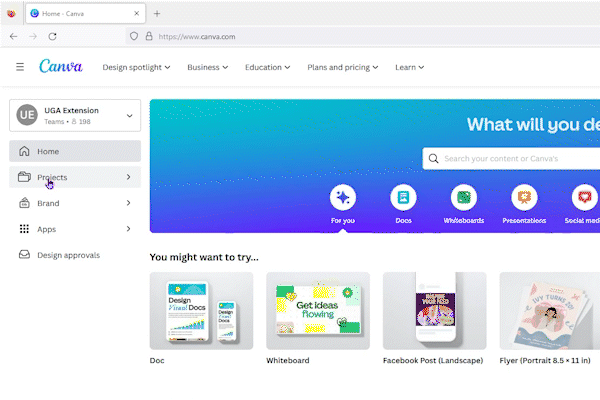This screenshot has width=600, height=400.
Task: Click the Doc label link
Action: click(157, 361)
